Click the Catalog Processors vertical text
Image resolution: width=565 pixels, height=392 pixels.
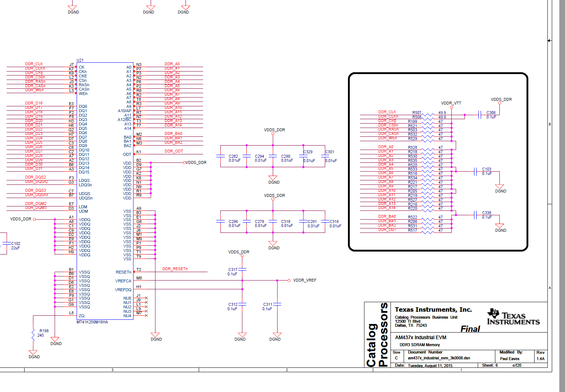pos(377,334)
